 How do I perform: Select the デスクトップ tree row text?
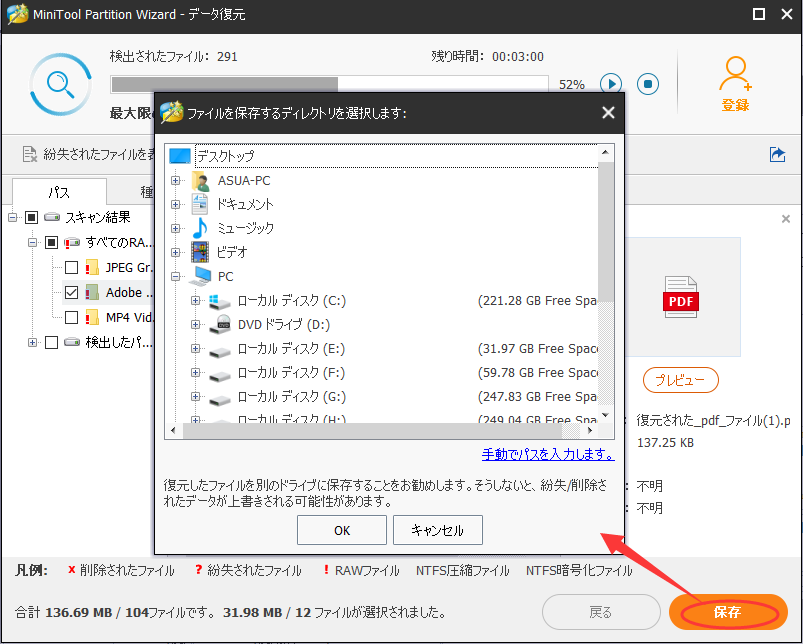[226, 156]
